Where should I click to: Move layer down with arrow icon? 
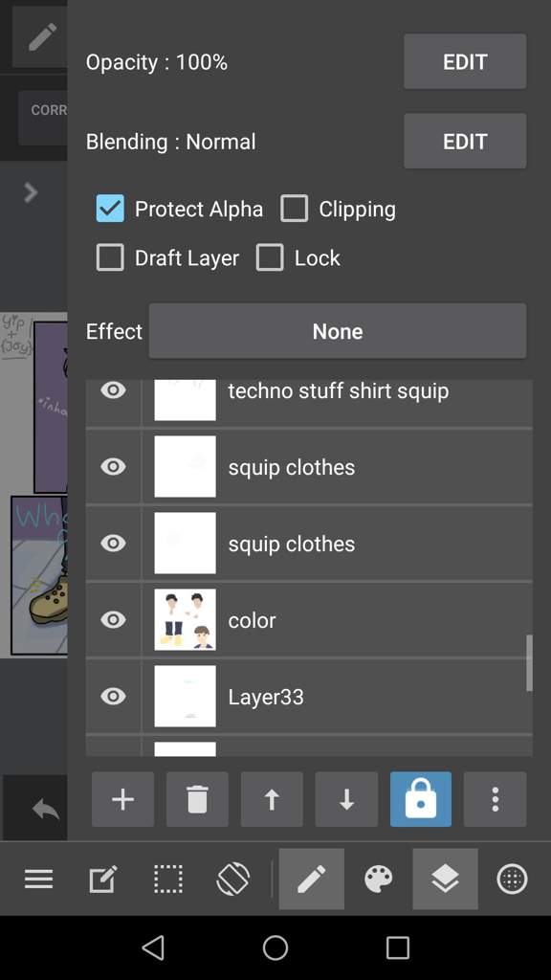tap(346, 799)
